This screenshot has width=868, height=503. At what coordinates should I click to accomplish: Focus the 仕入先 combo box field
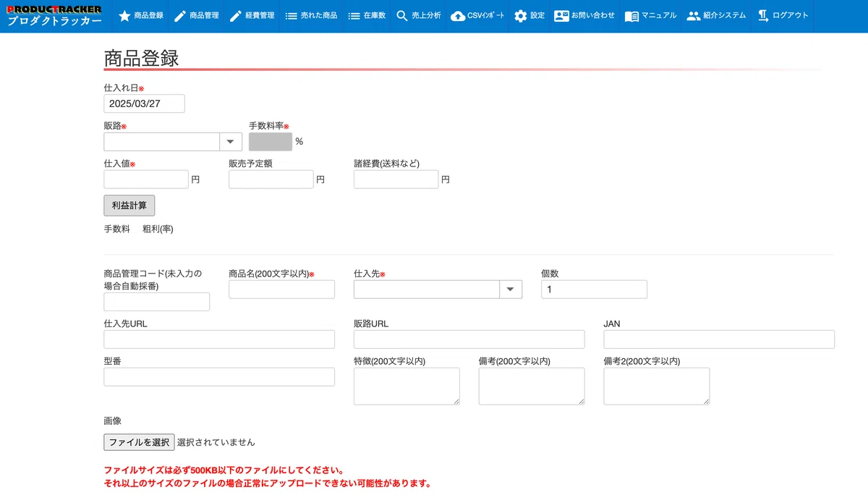click(427, 289)
